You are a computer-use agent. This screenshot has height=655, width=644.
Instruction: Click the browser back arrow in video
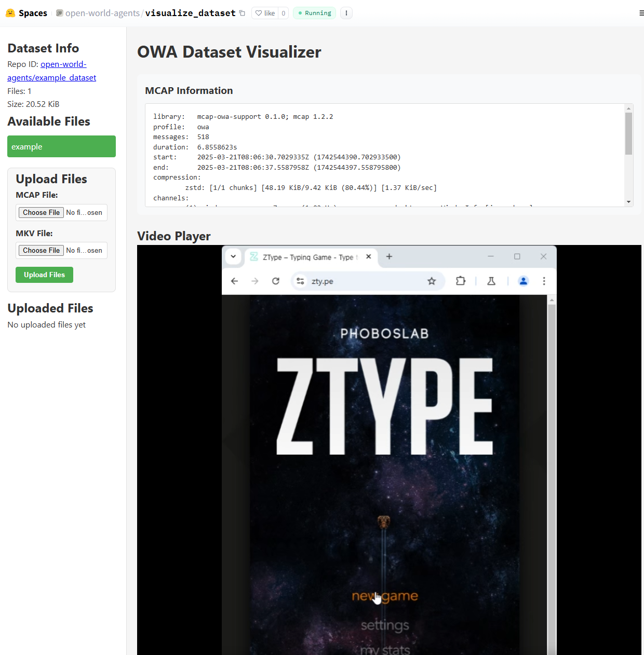(234, 281)
